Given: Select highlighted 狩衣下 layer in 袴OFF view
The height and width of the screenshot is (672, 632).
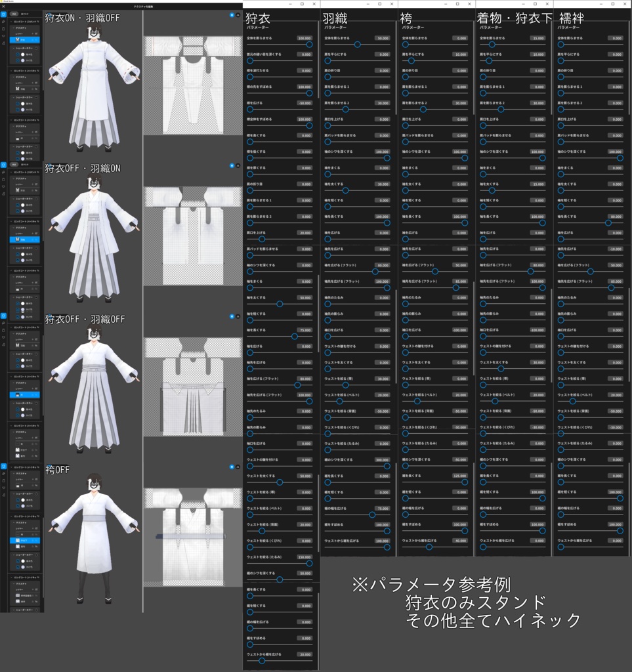Looking at the screenshot, I should [24, 541].
